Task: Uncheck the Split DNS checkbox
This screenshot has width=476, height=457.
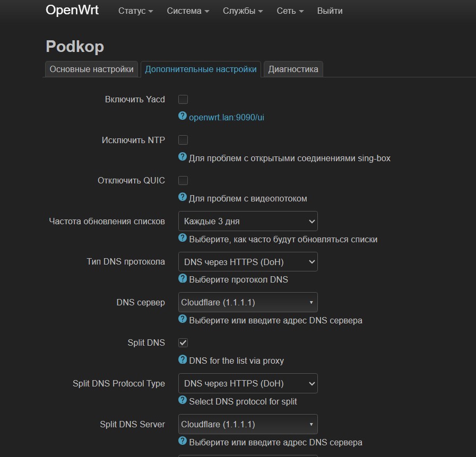Action: click(x=183, y=342)
